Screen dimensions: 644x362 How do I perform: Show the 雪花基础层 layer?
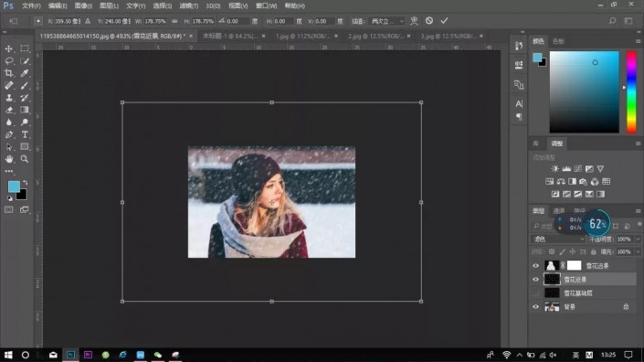tap(535, 293)
